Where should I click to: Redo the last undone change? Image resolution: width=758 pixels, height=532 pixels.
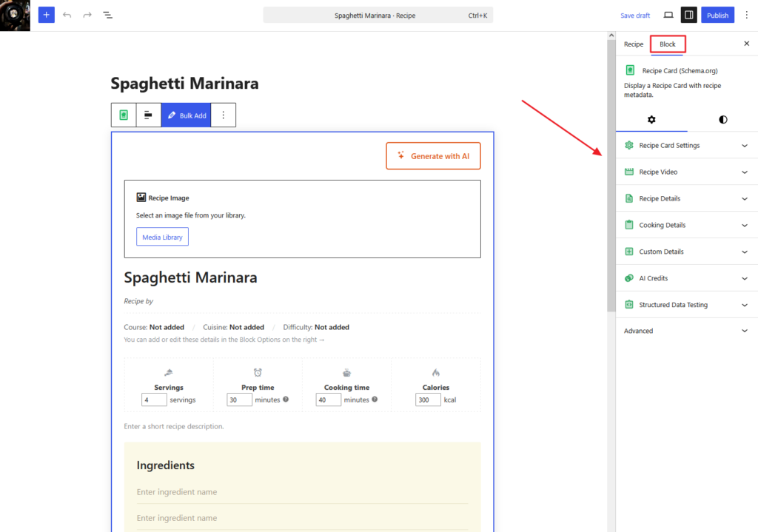tap(87, 15)
